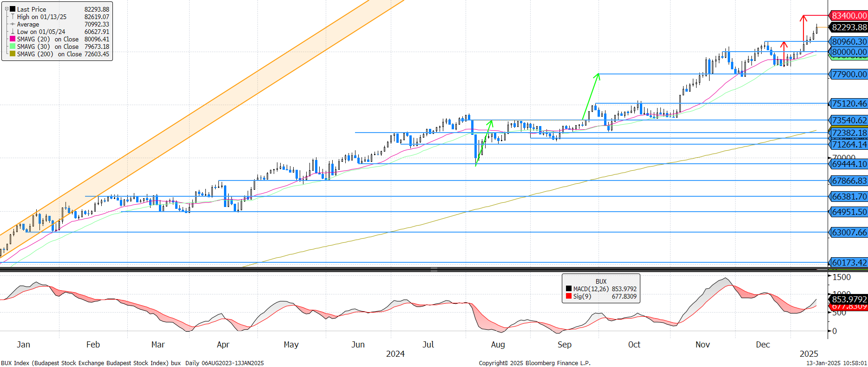Click the MACD 853.9792 value tag
Viewport: 868px width, 367px height.
pyautogui.click(x=849, y=299)
